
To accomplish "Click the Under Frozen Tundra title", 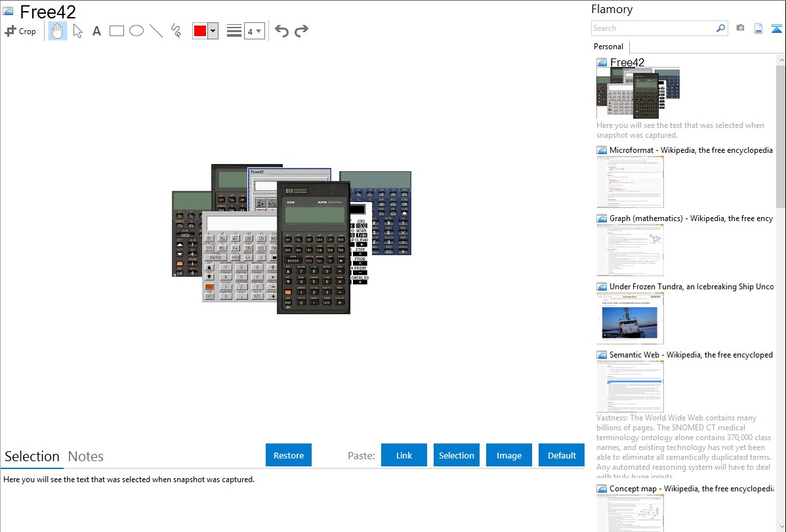I will pyautogui.click(x=692, y=286).
